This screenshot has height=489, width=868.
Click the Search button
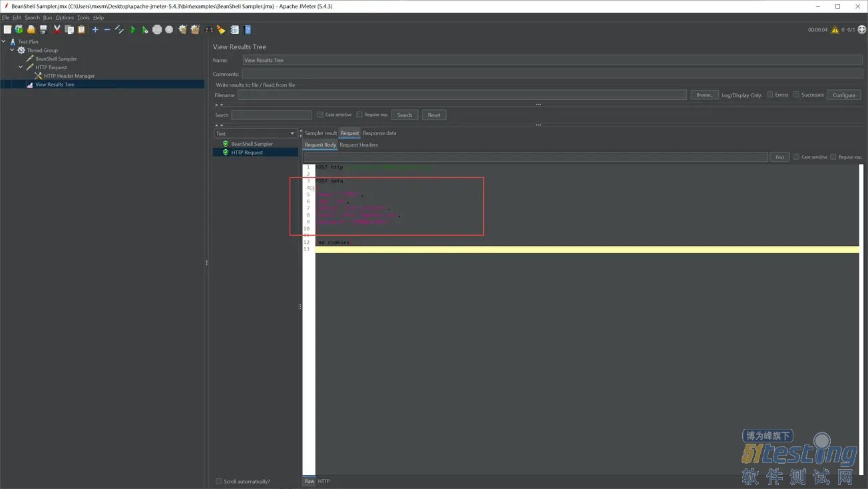(x=405, y=115)
